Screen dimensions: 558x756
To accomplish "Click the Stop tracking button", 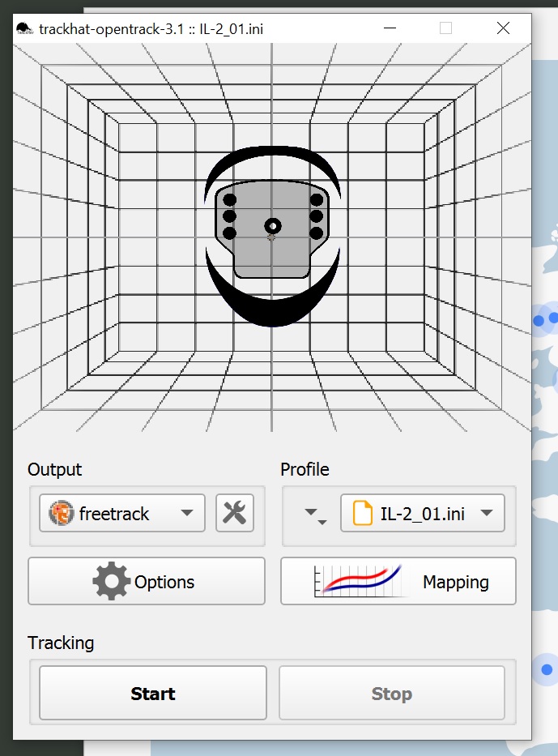I will click(x=392, y=693).
